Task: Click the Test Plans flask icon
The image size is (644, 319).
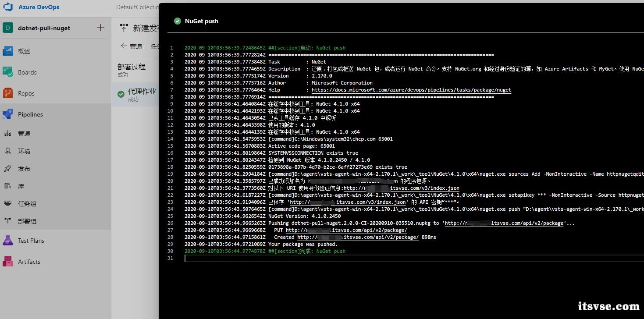Action: pyautogui.click(x=8, y=241)
